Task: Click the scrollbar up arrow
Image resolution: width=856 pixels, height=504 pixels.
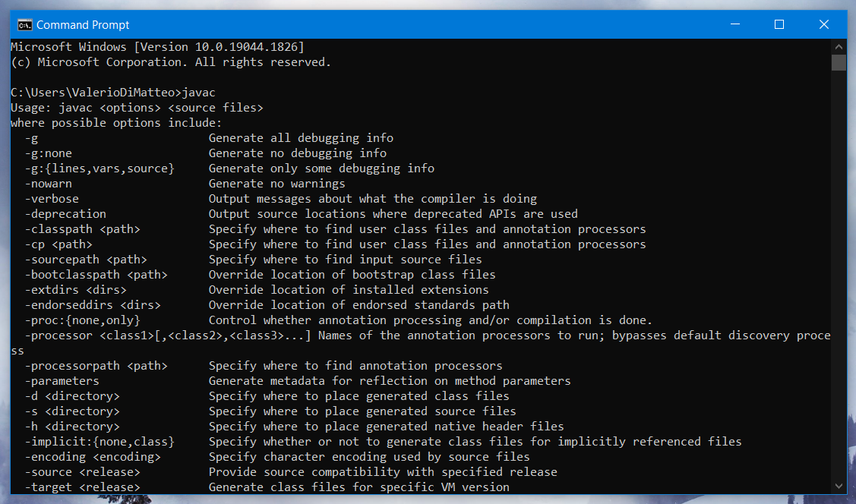Action: tap(839, 47)
